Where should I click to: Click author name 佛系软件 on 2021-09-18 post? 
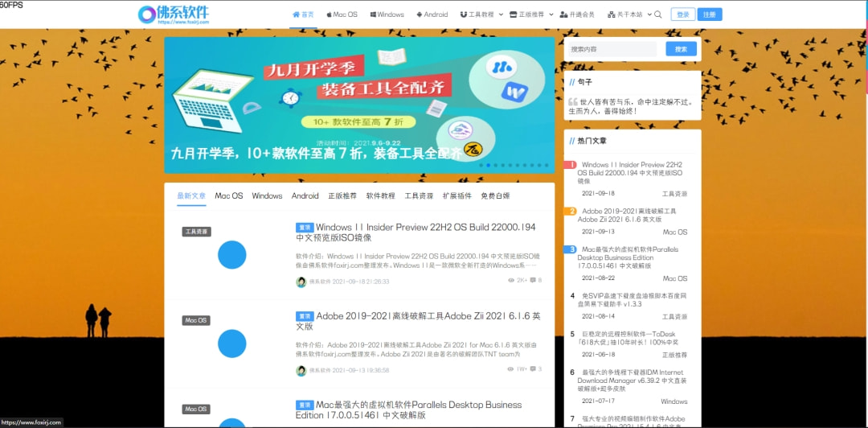pos(320,282)
